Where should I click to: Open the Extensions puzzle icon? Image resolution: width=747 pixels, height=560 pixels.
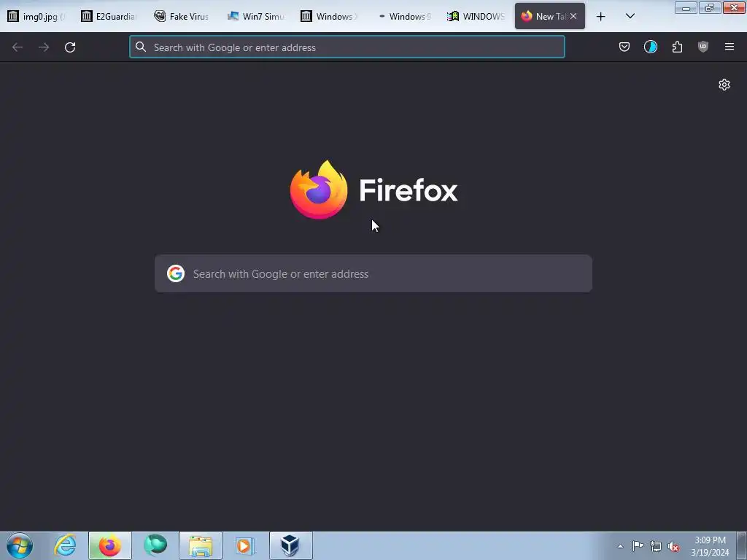click(x=677, y=47)
